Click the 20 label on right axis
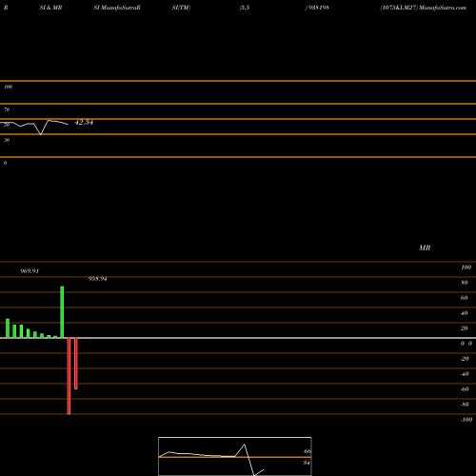The image size is (476, 476). 465,328
